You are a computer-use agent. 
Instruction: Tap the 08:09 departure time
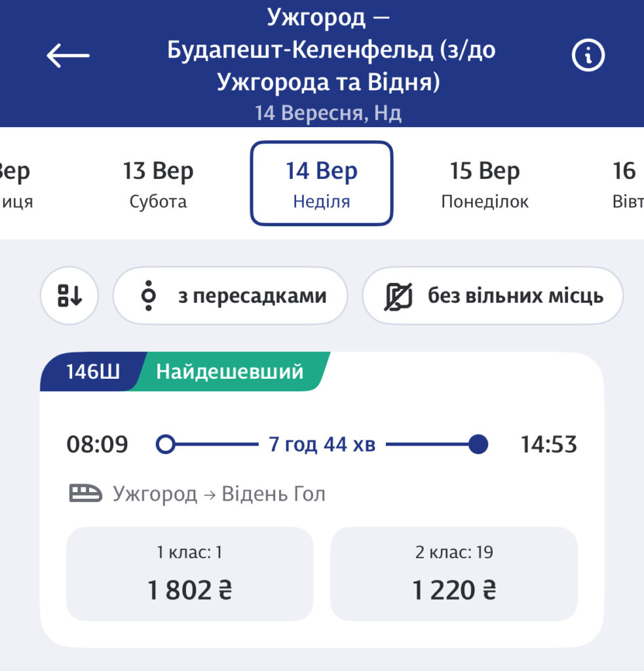click(x=98, y=445)
